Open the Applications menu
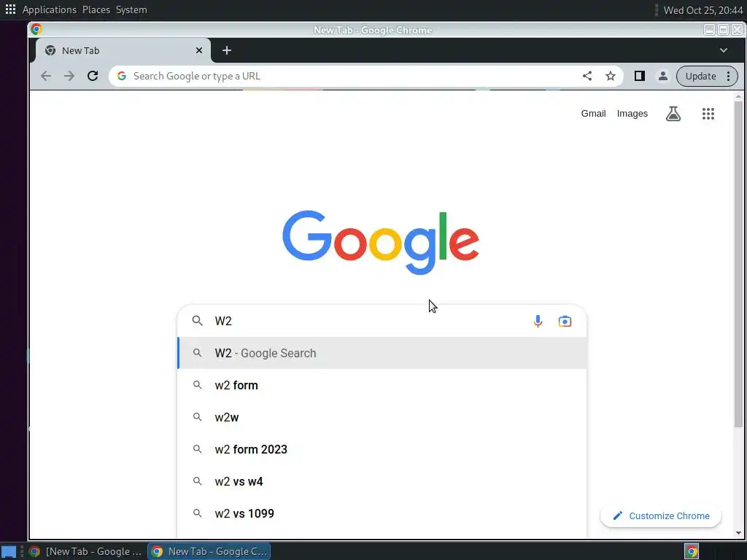The image size is (747, 560). [x=50, y=9]
